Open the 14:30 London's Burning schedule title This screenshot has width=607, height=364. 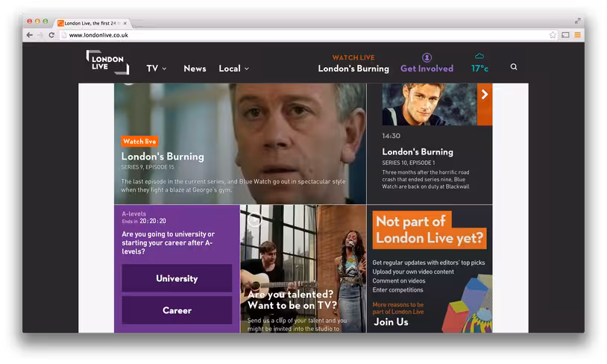(418, 152)
